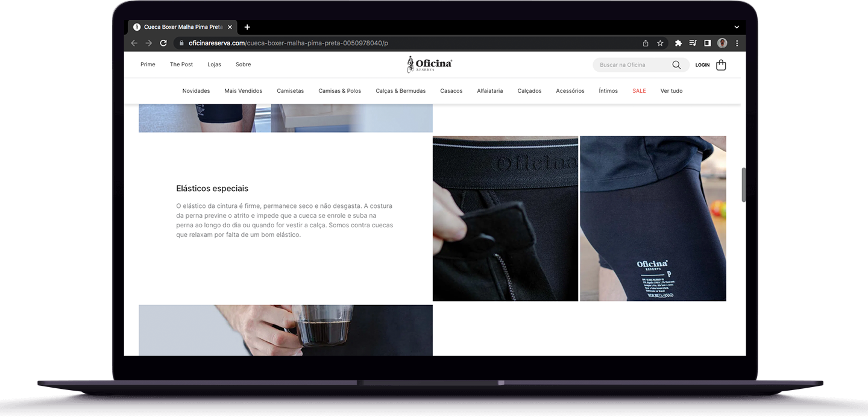Reload the current page
Viewport: 868px width, 419px height.
coord(163,43)
